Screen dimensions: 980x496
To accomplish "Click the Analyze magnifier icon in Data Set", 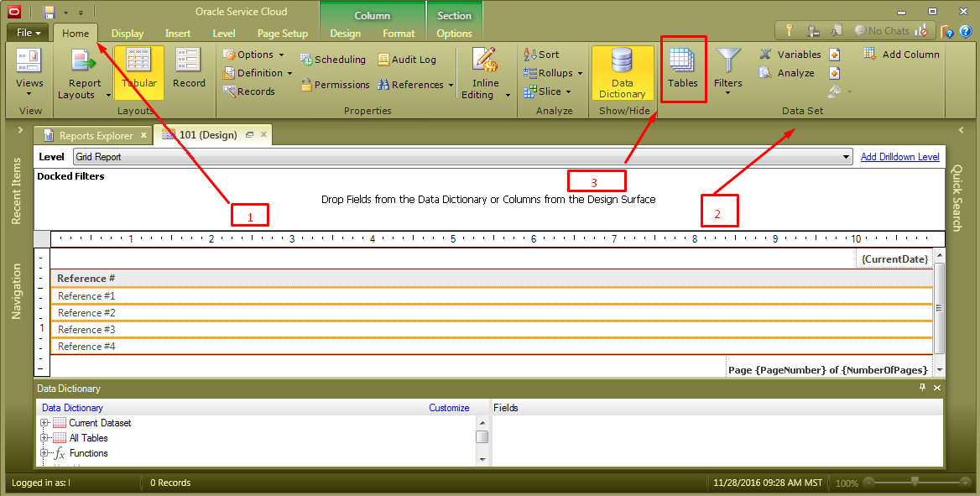I will tap(765, 73).
